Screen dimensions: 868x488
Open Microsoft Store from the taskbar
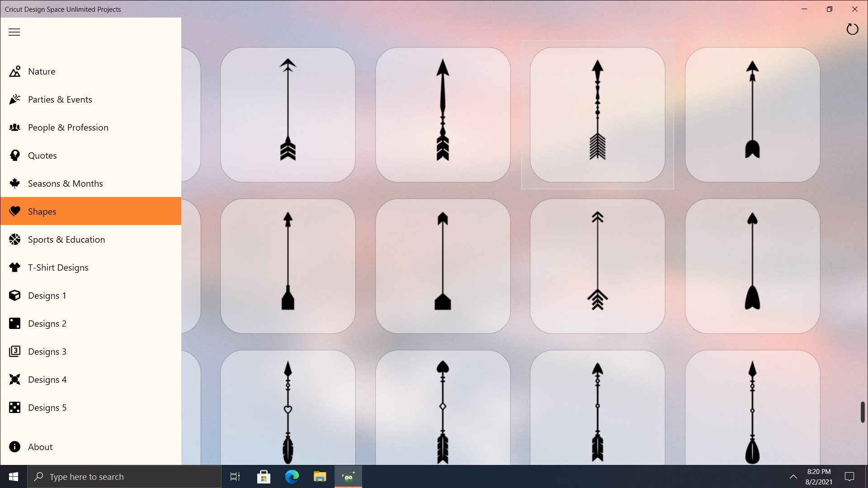[264, 477]
